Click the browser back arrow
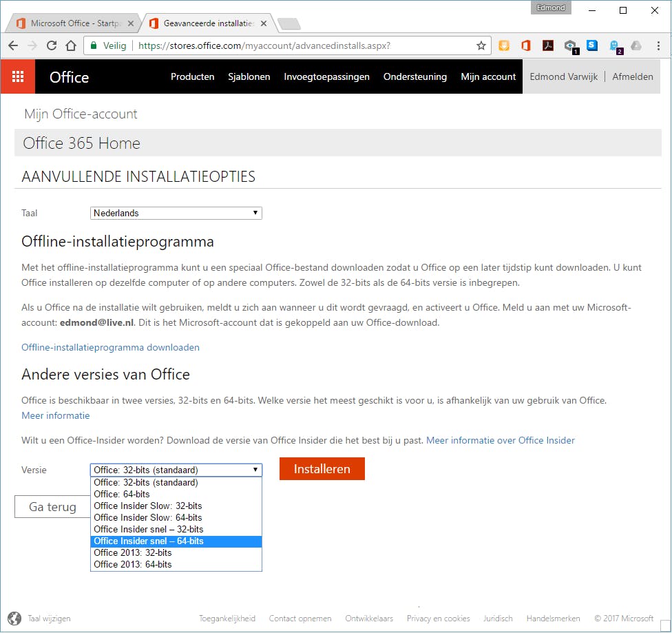This screenshot has height=633, width=672. pos(13,45)
